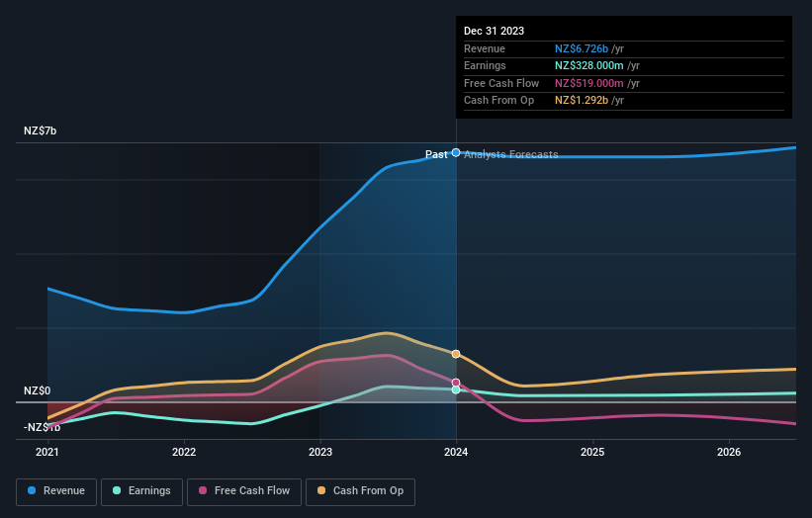Image resolution: width=812 pixels, height=518 pixels.
Task: Click the Dec 31 2023 tooltip date
Action: 495,31
